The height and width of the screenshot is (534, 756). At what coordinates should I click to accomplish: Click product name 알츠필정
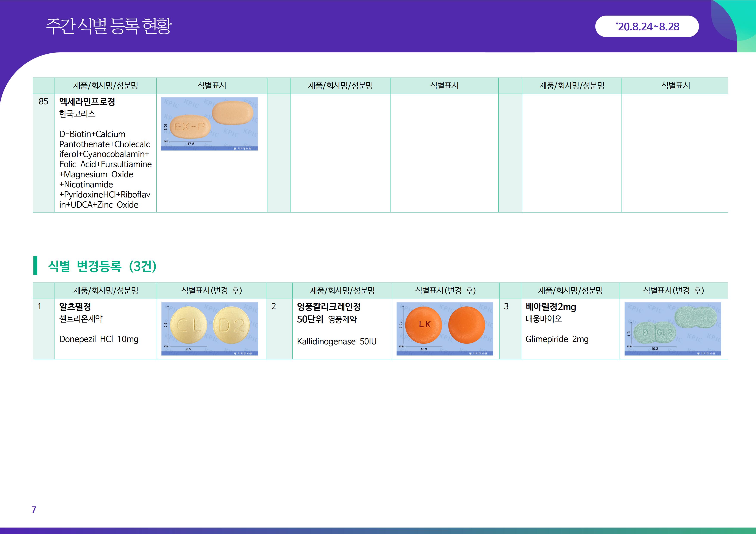pyautogui.click(x=75, y=307)
